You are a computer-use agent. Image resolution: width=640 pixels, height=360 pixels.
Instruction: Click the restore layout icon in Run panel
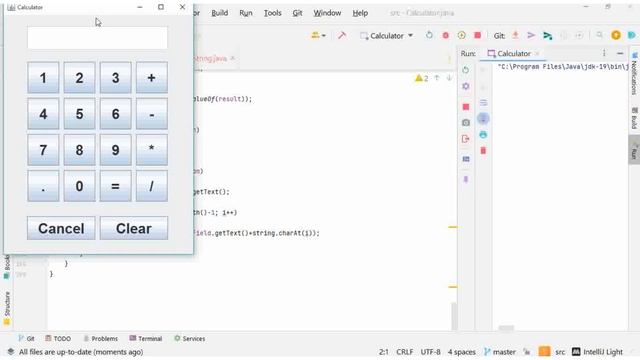(466, 159)
